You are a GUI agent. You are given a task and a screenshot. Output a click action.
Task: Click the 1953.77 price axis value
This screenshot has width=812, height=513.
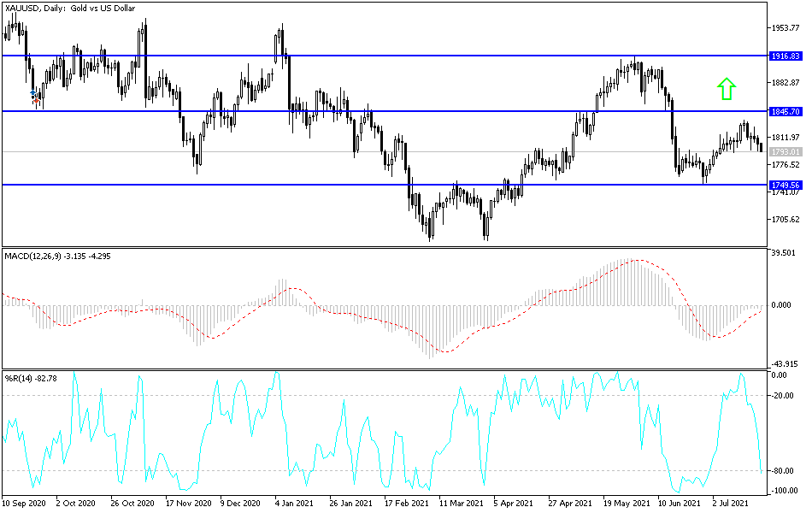click(x=786, y=28)
